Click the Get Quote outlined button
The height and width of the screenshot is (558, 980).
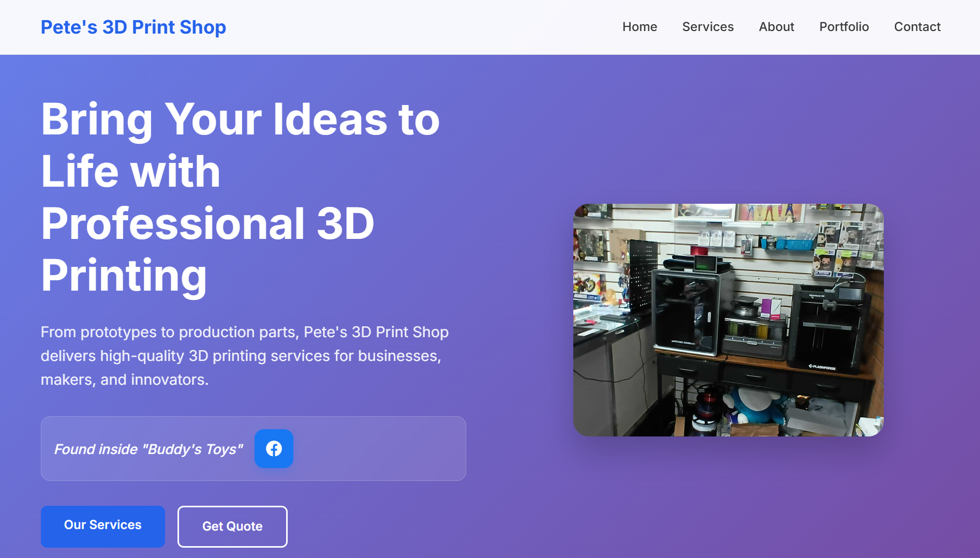[232, 526]
